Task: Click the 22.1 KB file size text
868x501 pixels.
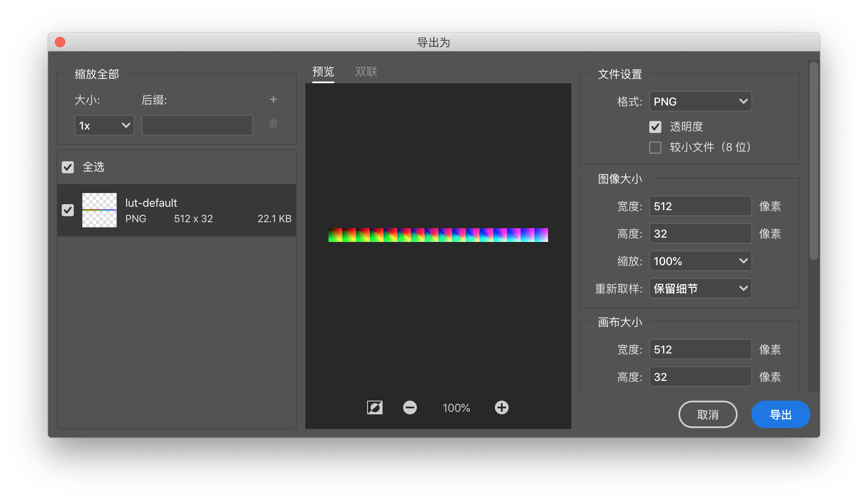Action: tap(274, 219)
